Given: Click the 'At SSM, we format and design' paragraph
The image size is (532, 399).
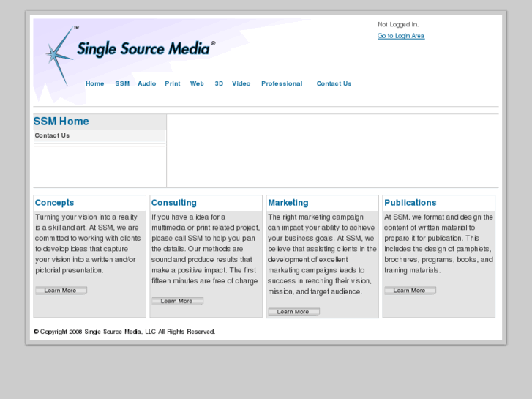Looking at the screenshot, I should click(x=438, y=244).
